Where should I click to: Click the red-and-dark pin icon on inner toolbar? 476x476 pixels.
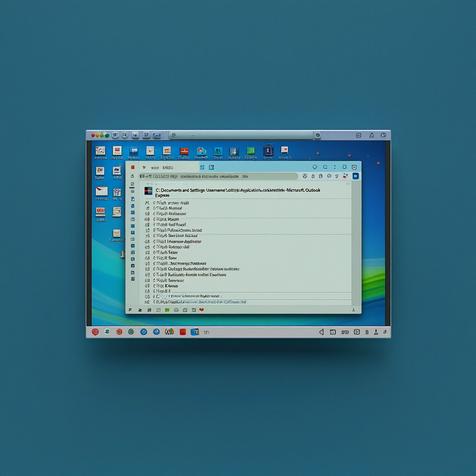[345, 176]
